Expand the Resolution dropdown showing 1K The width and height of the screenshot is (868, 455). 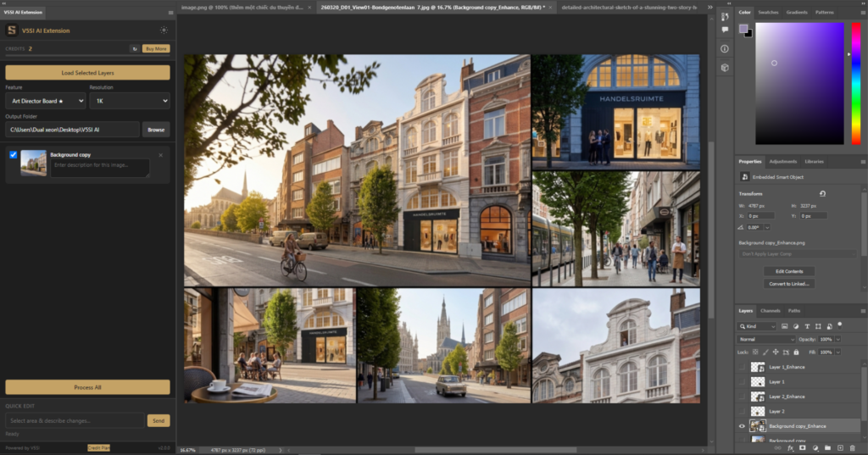(129, 101)
